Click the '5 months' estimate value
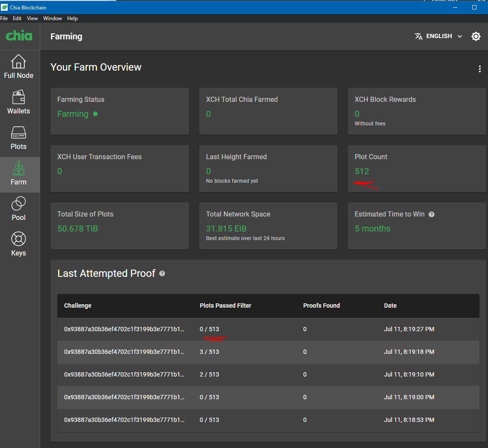Screen dimensions: 488x448 [373, 228]
